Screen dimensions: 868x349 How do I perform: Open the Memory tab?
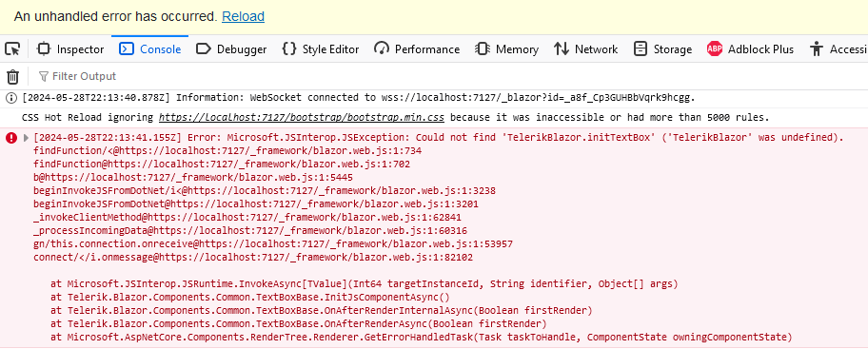pos(506,49)
